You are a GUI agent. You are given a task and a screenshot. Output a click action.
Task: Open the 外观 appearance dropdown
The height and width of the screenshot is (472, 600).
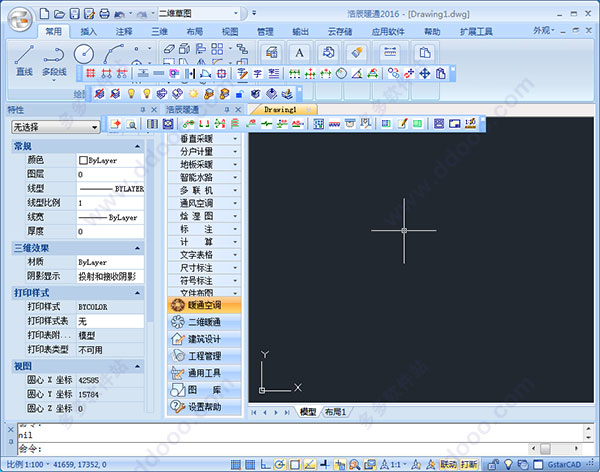point(543,30)
